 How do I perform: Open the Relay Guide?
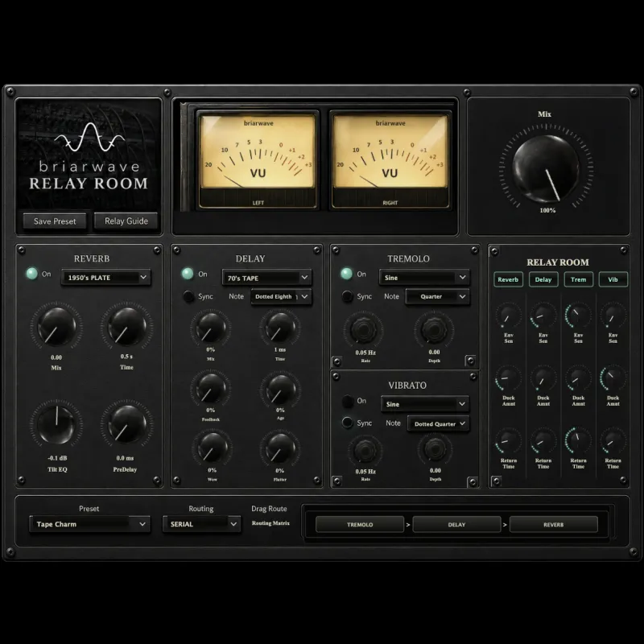point(126,221)
